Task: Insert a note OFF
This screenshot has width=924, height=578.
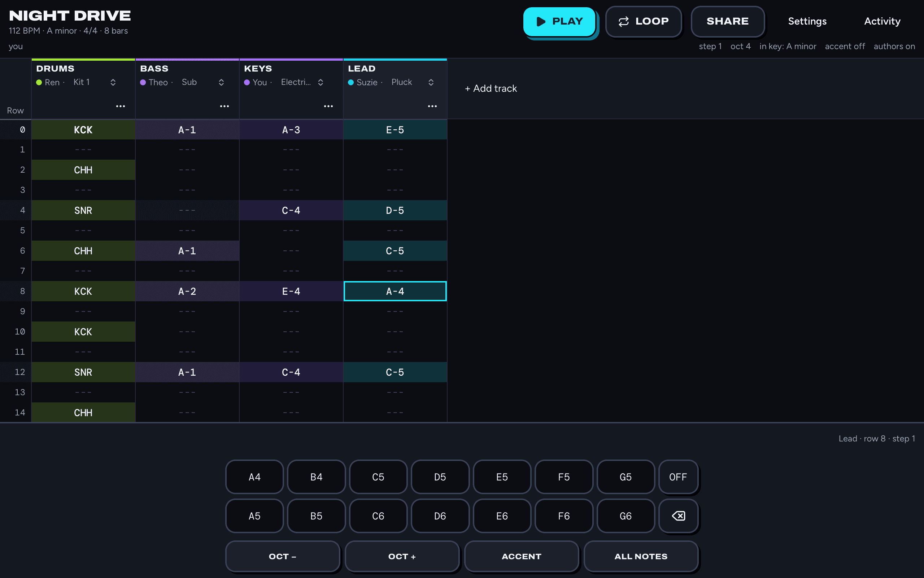Action: tap(678, 477)
